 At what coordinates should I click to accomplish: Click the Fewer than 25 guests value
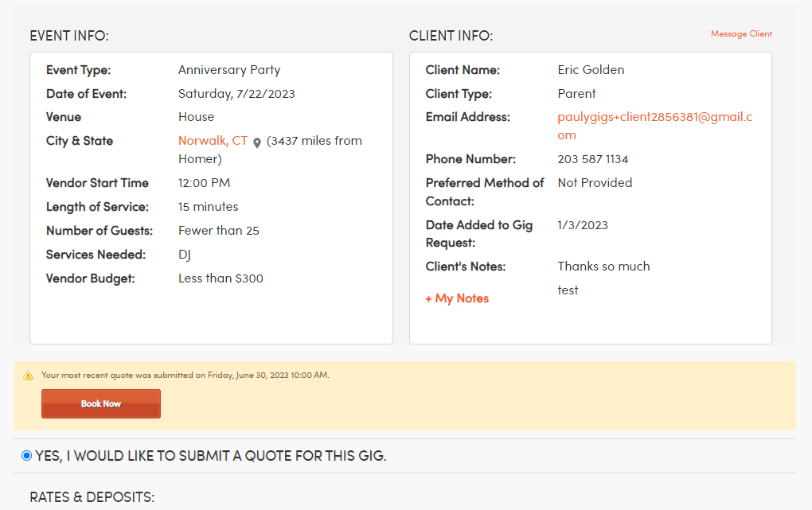(x=219, y=231)
